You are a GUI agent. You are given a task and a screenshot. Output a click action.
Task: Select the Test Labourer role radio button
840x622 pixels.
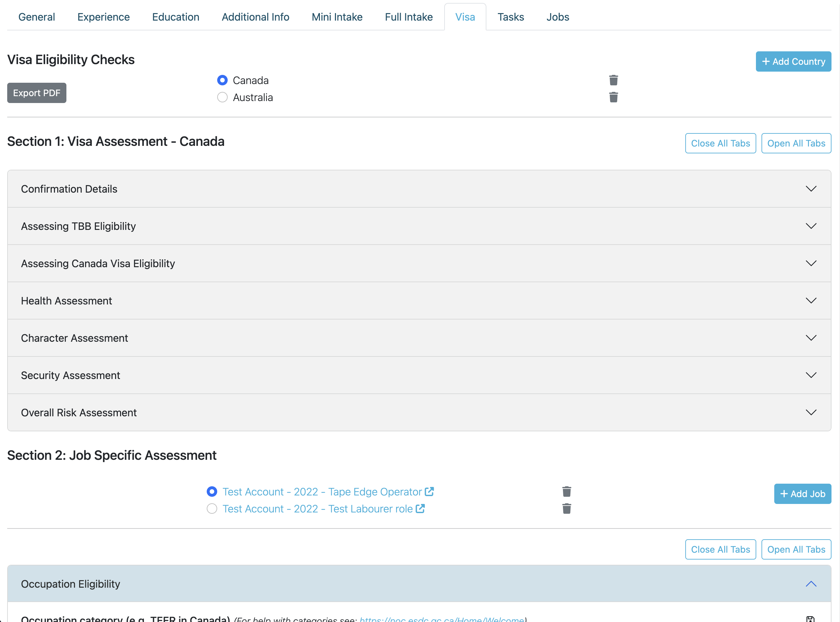[212, 509]
